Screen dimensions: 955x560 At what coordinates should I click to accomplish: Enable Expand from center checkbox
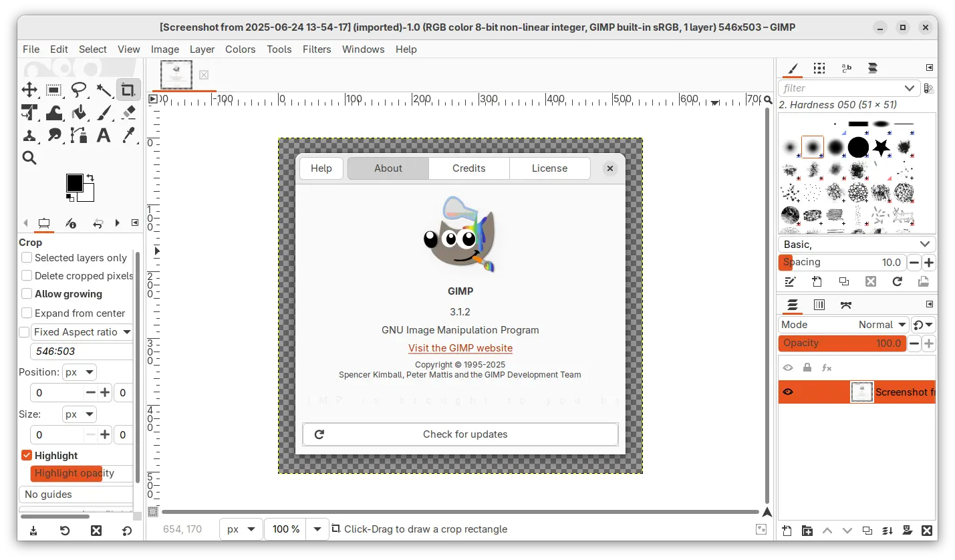[27, 313]
